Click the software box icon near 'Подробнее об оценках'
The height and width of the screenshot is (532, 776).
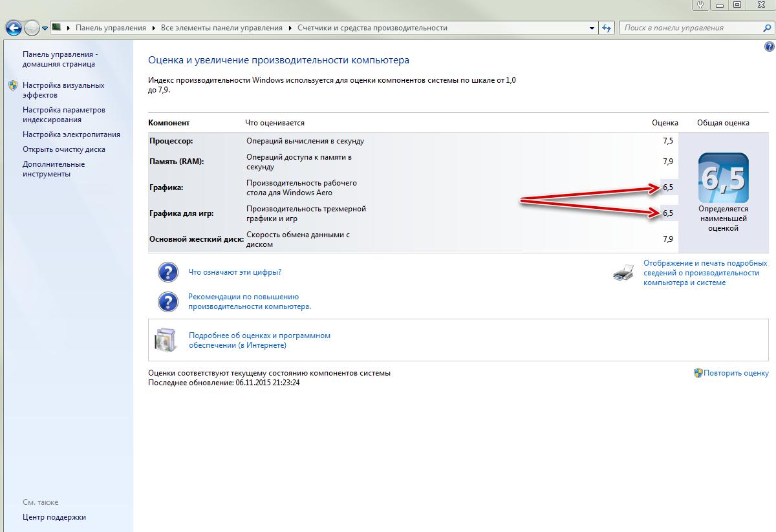[x=165, y=340]
